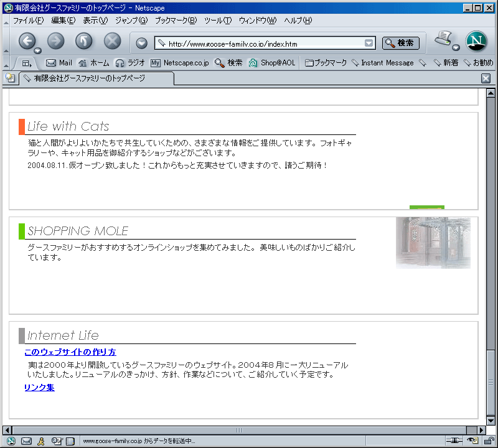The width and height of the screenshot is (498, 448).
Task: Click the new tab icon
Action: (x=10, y=78)
